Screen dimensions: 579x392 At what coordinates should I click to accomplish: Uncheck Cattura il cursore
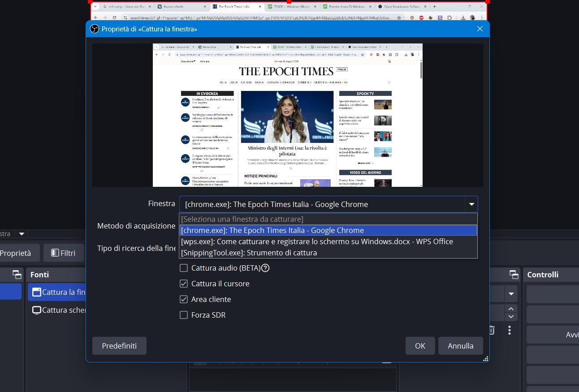[184, 284]
